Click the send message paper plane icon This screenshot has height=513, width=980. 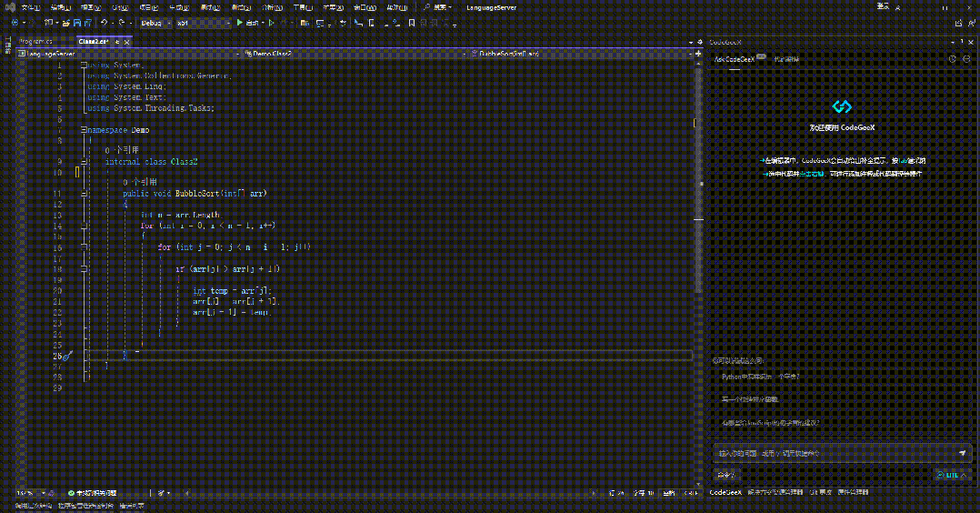click(x=963, y=453)
